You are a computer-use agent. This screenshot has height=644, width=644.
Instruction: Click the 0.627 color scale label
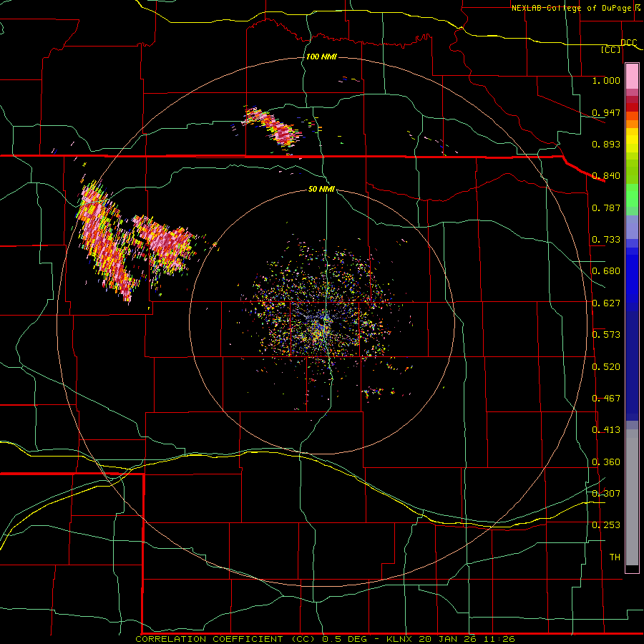click(606, 303)
